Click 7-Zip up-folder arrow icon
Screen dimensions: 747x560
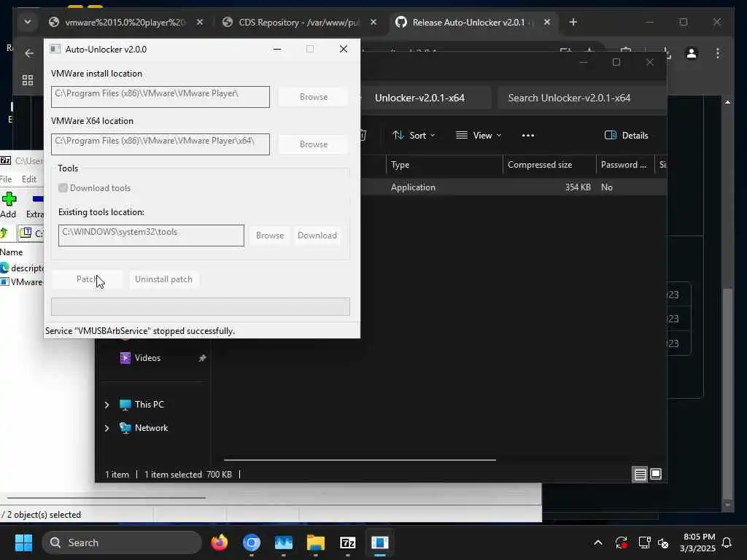pos(4,233)
